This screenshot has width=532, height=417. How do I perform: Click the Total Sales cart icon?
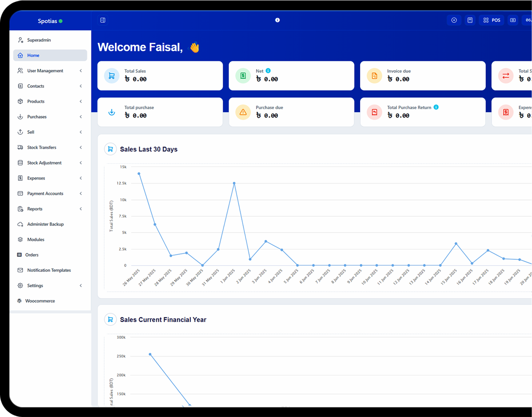(x=112, y=76)
